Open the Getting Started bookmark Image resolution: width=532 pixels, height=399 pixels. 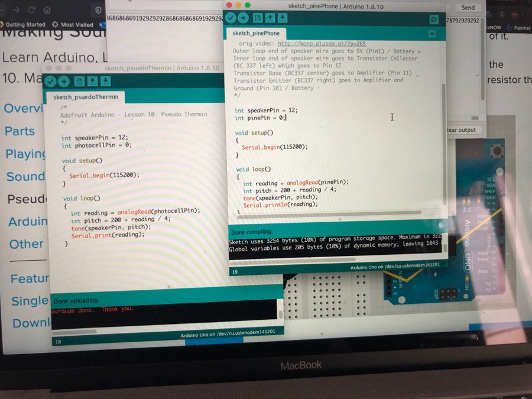22,24
